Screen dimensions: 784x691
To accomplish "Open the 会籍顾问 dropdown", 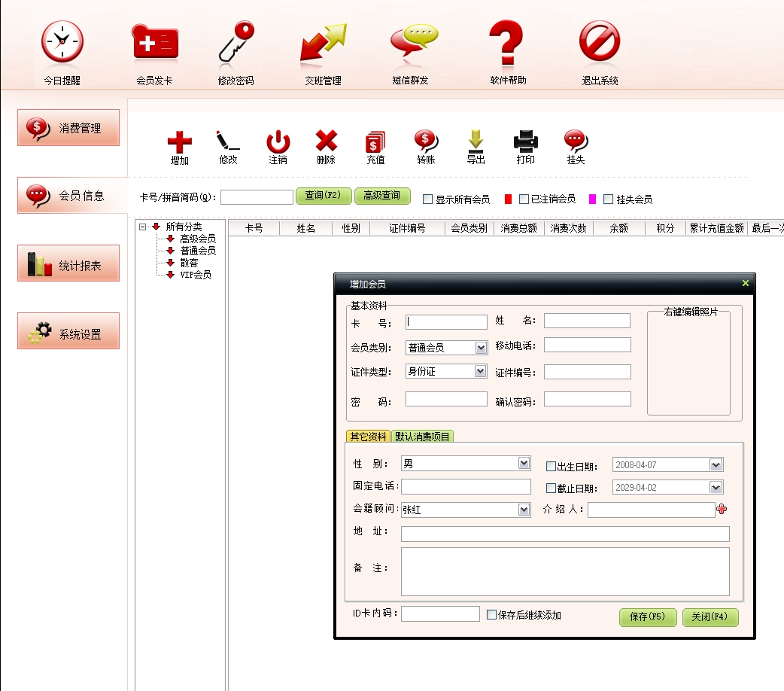I will click(x=524, y=510).
